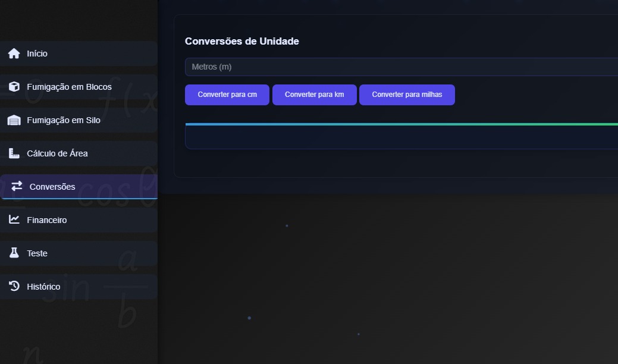Open the Fumigação em Blocos page label
Viewport: 618px width, 364px height.
(69, 87)
